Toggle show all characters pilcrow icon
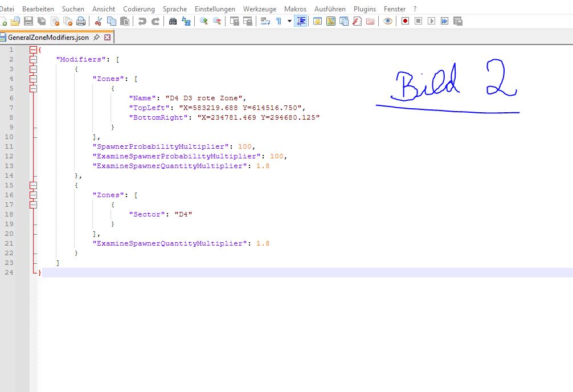Screen dimensions: 573x392 [x=279, y=21]
